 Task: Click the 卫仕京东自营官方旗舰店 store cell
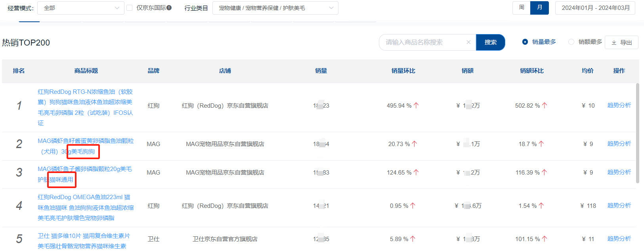coord(225,239)
